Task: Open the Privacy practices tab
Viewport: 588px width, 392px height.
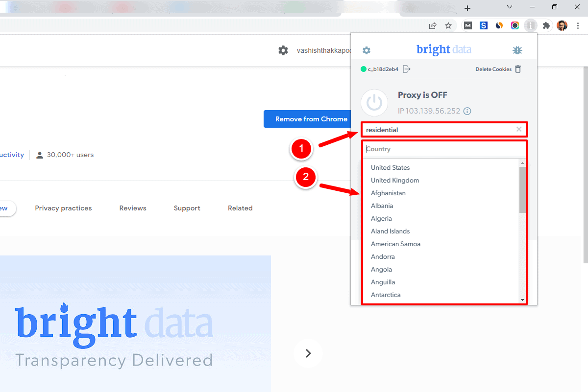Action: tap(63, 208)
